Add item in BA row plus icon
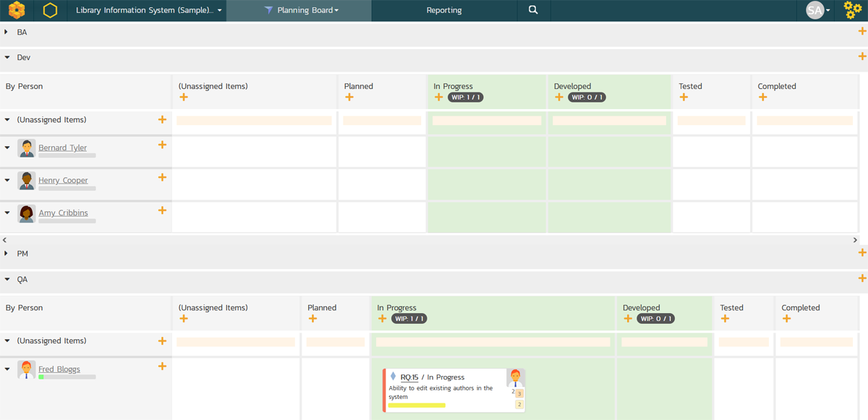Screen dimensions: 868x420 861,31
